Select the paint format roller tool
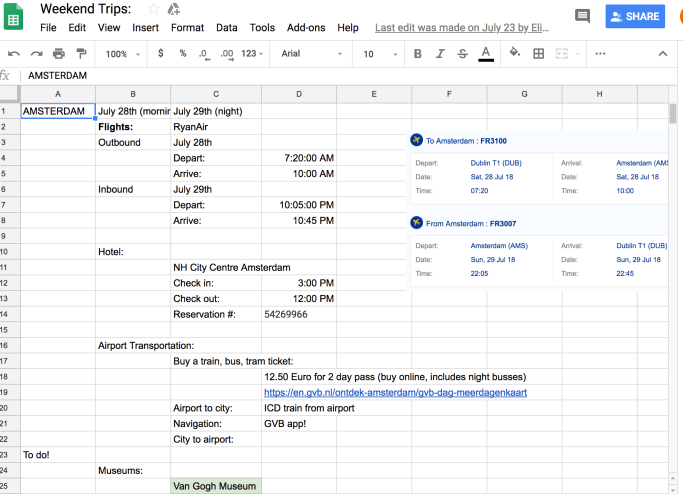683x494 pixels. [x=82, y=54]
